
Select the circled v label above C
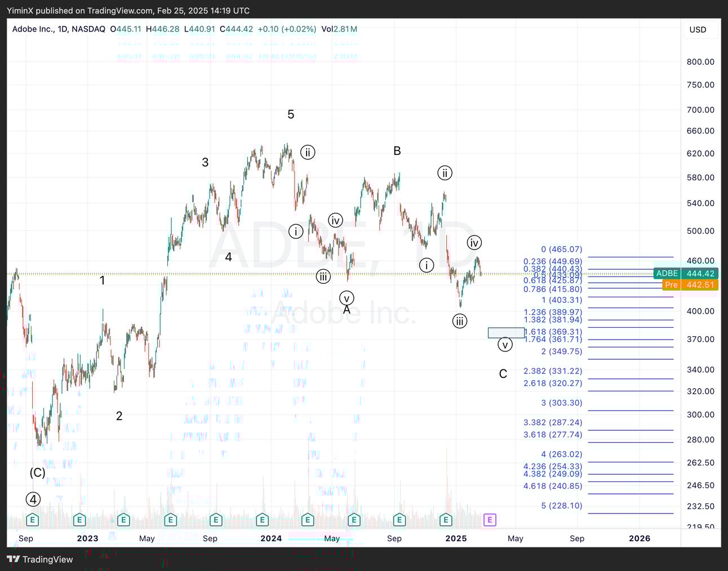click(505, 344)
